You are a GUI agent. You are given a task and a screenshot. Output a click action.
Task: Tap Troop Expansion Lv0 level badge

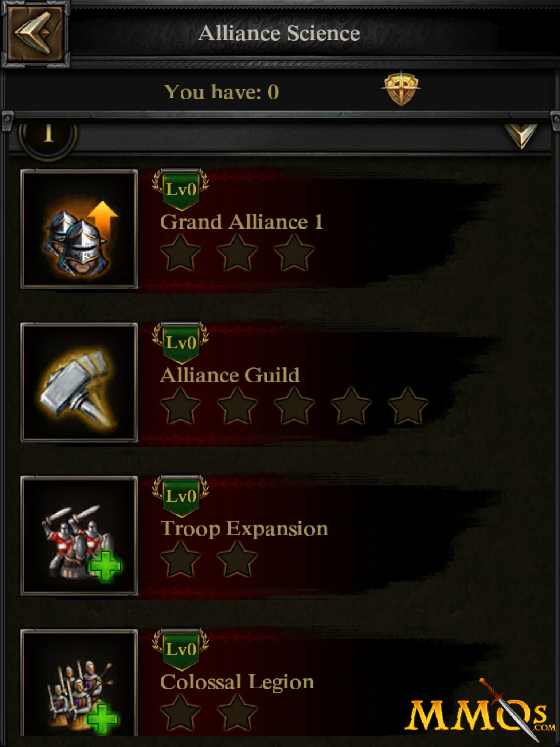(x=181, y=496)
